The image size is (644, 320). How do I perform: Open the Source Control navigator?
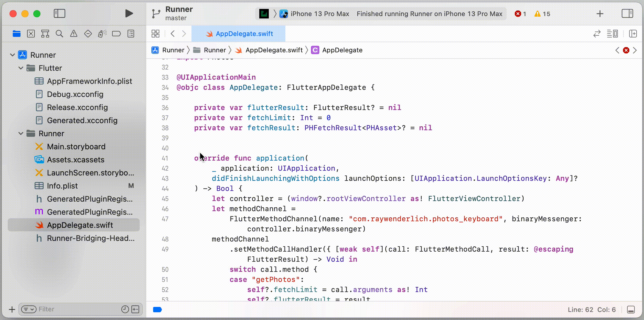pos(31,33)
